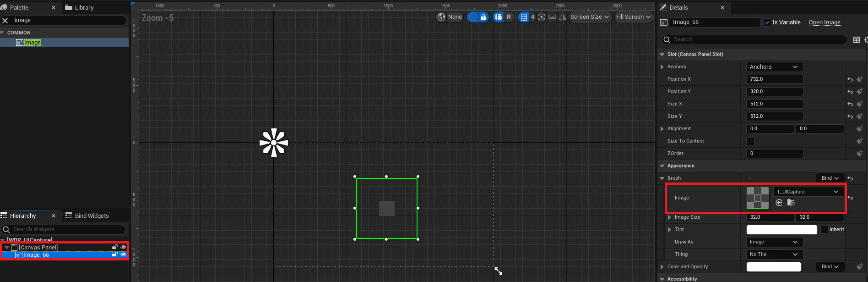The height and width of the screenshot is (282, 868).
Task: Click the Browse to asset folder icon
Action: point(791,203)
